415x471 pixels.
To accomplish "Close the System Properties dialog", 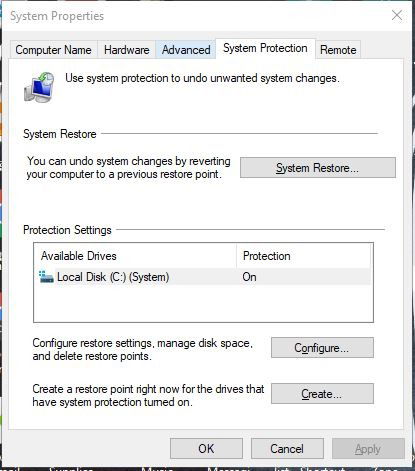I will coord(397,15).
